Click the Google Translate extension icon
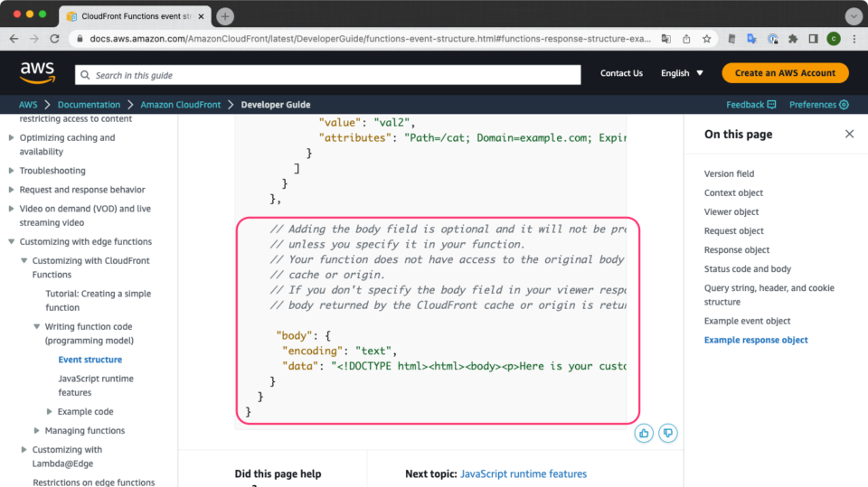This screenshot has height=487, width=868. (751, 39)
